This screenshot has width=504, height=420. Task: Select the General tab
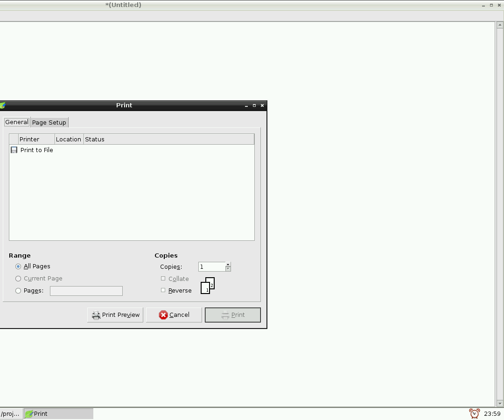coord(16,122)
